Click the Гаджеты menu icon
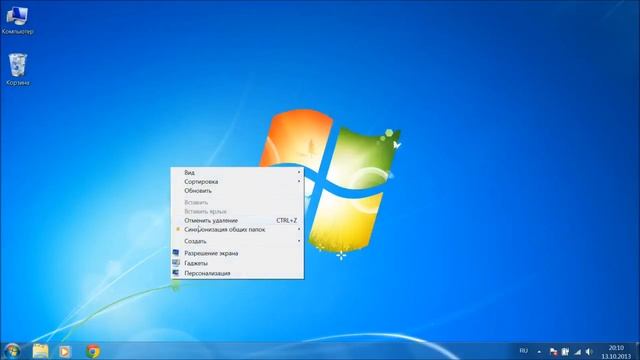This screenshot has height=360, width=640. [x=176, y=263]
